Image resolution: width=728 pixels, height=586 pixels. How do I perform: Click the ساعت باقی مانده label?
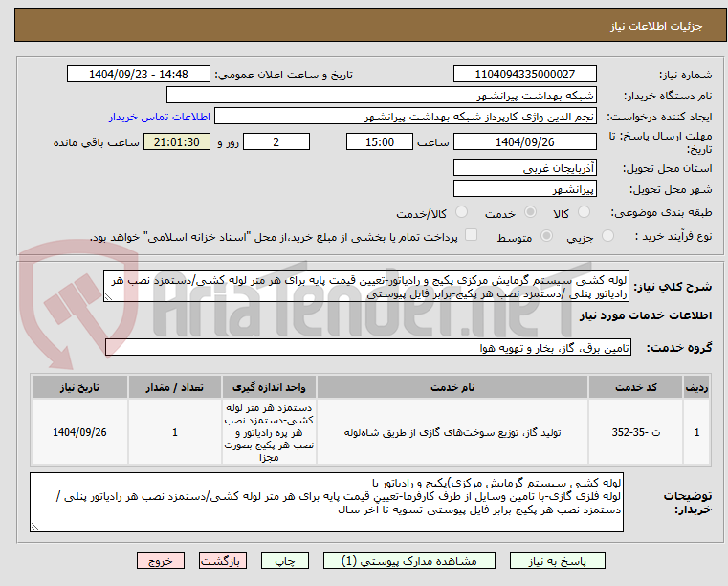tap(96, 142)
